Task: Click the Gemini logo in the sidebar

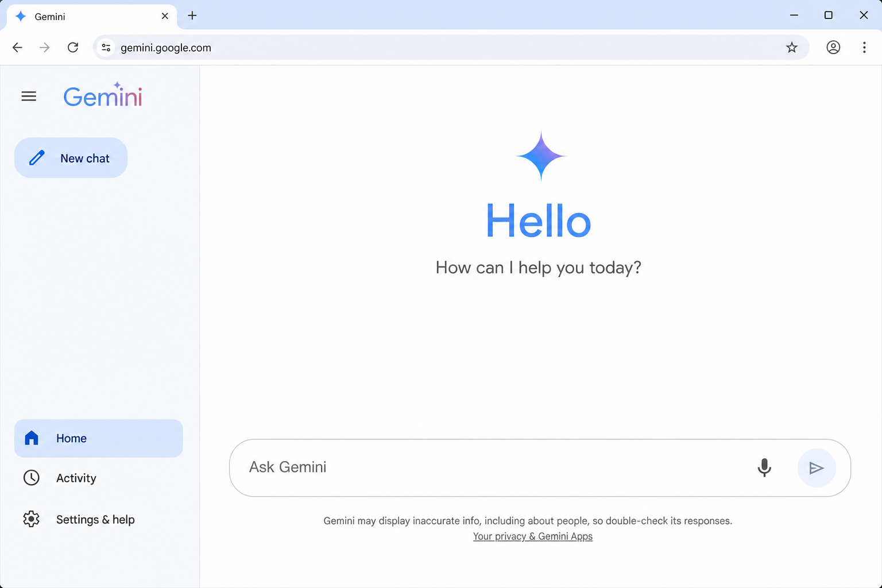Action: pos(103,95)
